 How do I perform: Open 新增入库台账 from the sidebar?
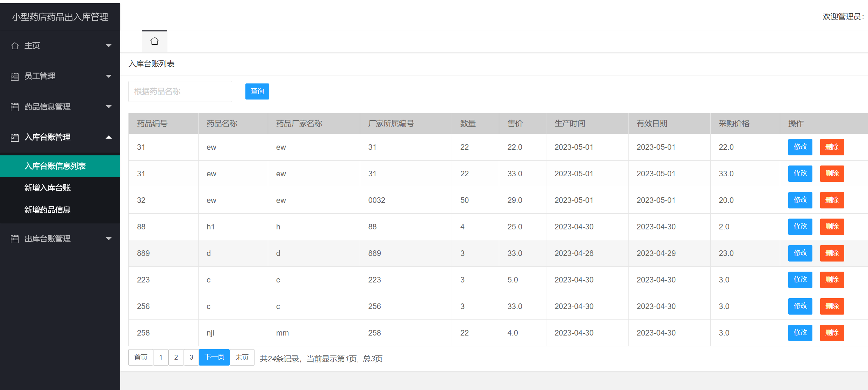pyautogui.click(x=48, y=187)
